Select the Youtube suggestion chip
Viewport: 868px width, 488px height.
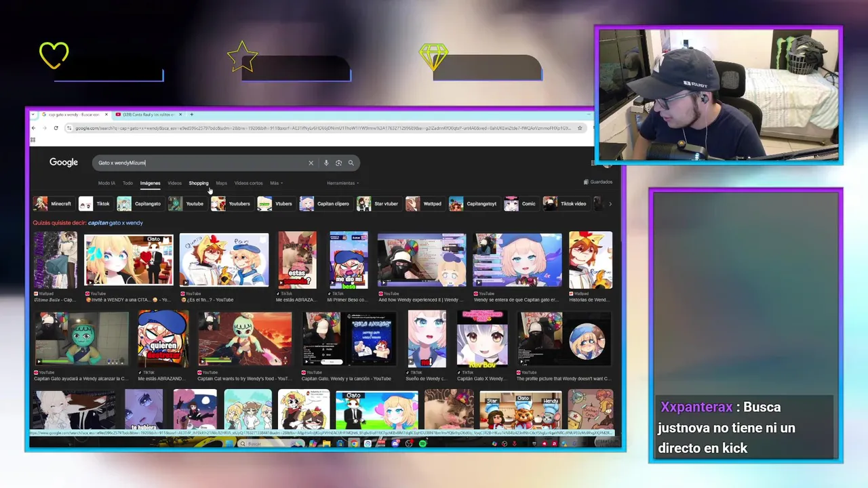pyautogui.click(x=186, y=204)
